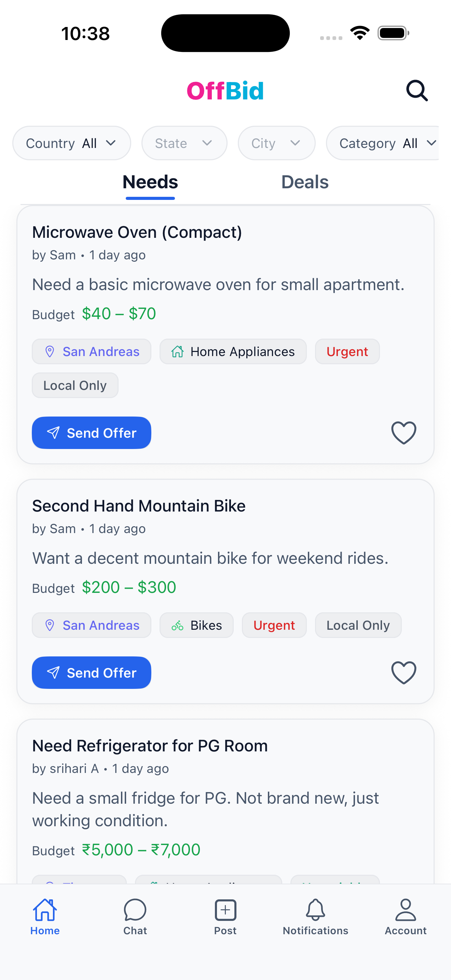The height and width of the screenshot is (980, 451).
Task: Select the Needs tab
Action: (x=150, y=182)
